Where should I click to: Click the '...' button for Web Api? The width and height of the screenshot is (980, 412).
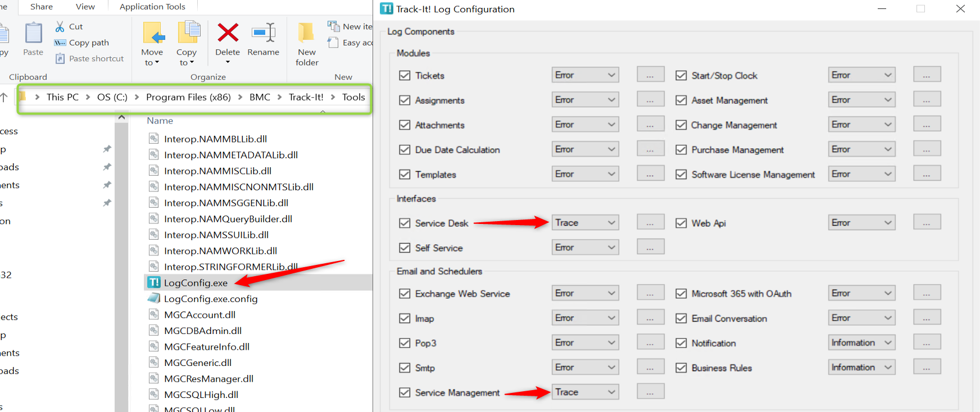(x=927, y=222)
